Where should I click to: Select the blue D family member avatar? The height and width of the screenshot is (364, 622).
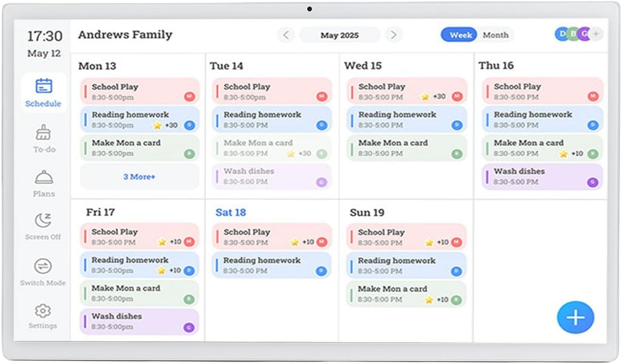[x=561, y=35]
